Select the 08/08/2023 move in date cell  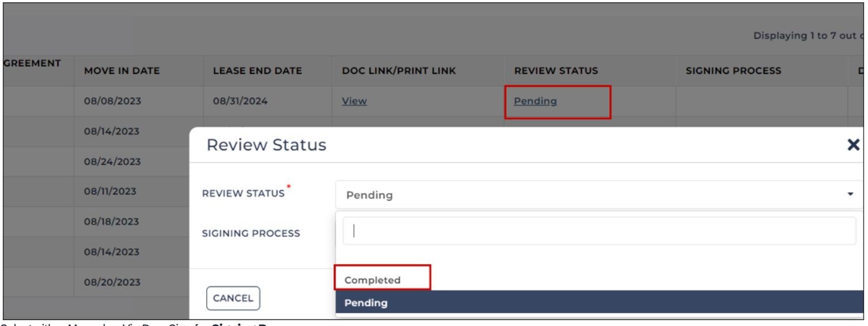tap(113, 101)
